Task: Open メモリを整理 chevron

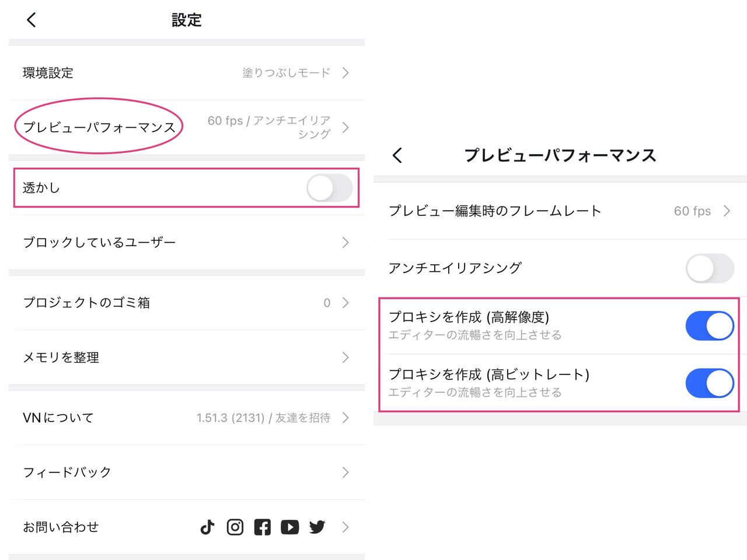Action: [x=345, y=358]
